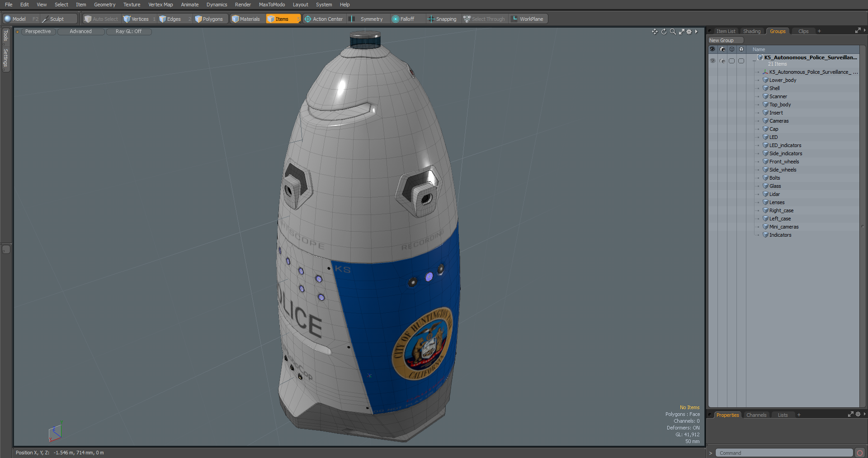Switch to the Channels tab

[756, 415]
